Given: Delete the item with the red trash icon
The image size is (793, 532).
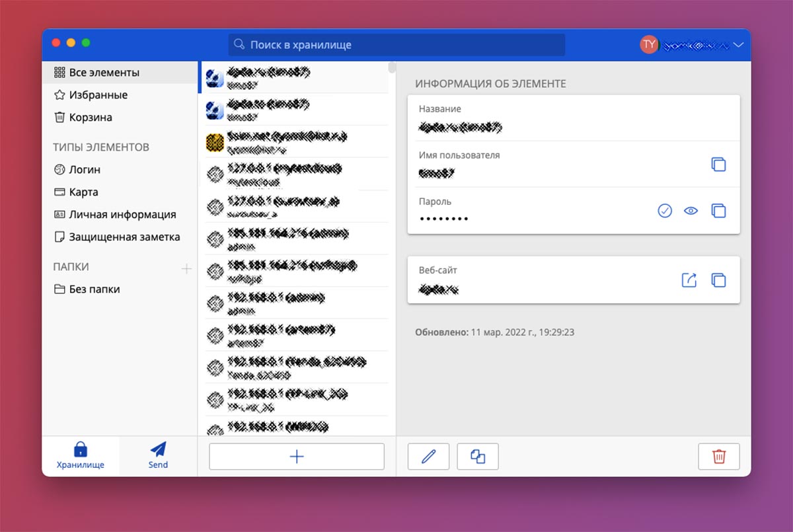Looking at the screenshot, I should pos(718,456).
